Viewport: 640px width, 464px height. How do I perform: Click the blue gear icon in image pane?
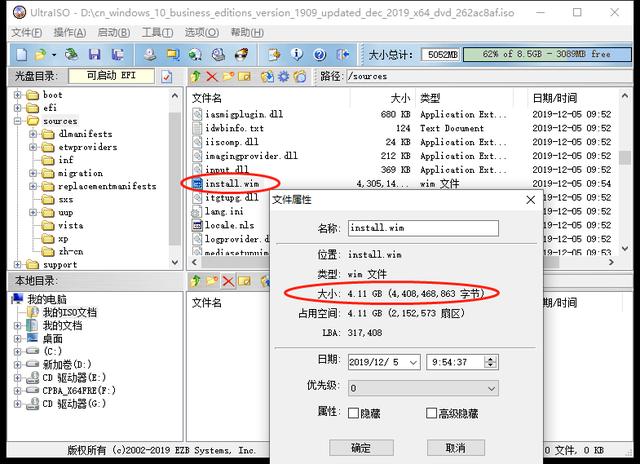pyautogui.click(x=284, y=76)
